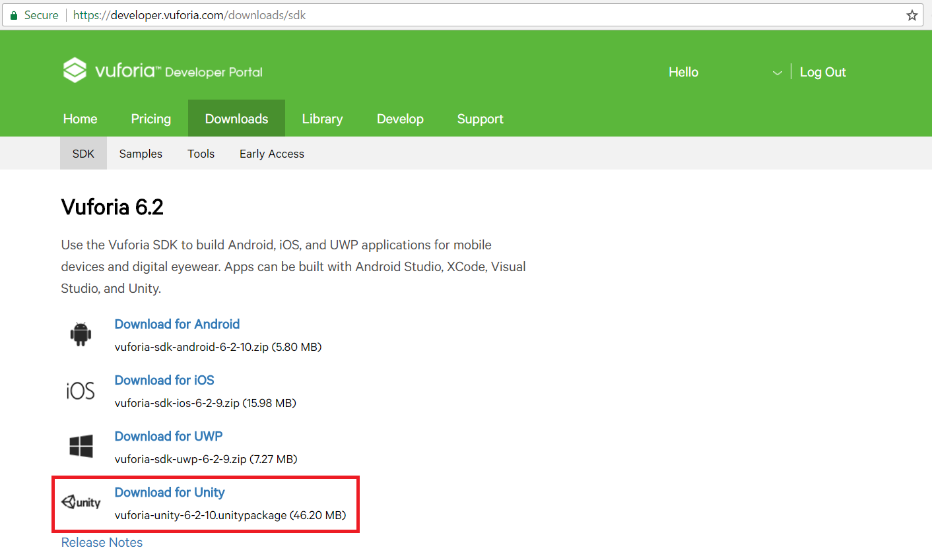Open the Home menu item
Screen dimensions: 932x560
point(81,119)
